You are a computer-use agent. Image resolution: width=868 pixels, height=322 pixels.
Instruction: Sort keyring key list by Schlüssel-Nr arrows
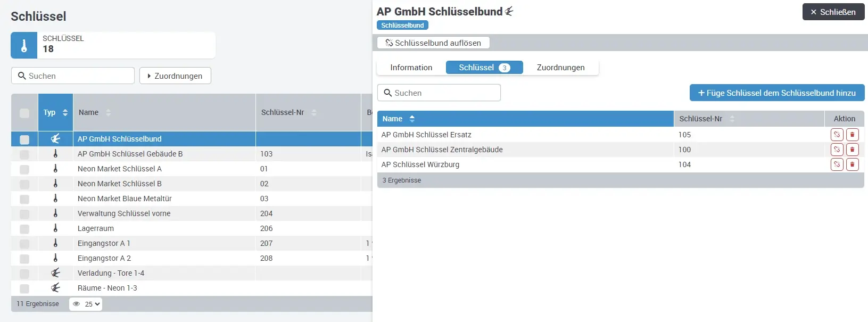[x=732, y=119]
